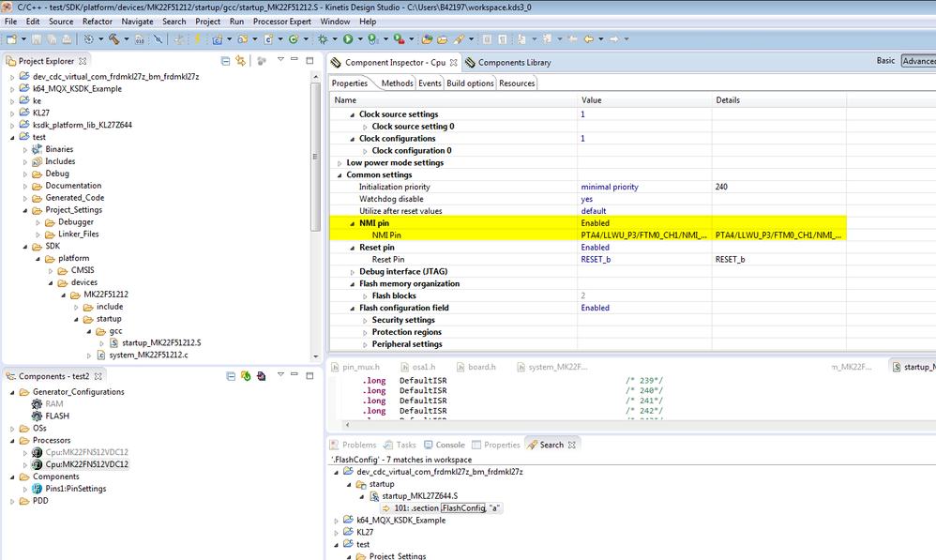936x560 pixels.
Task: Open the Components Library tab
Action: (x=508, y=62)
